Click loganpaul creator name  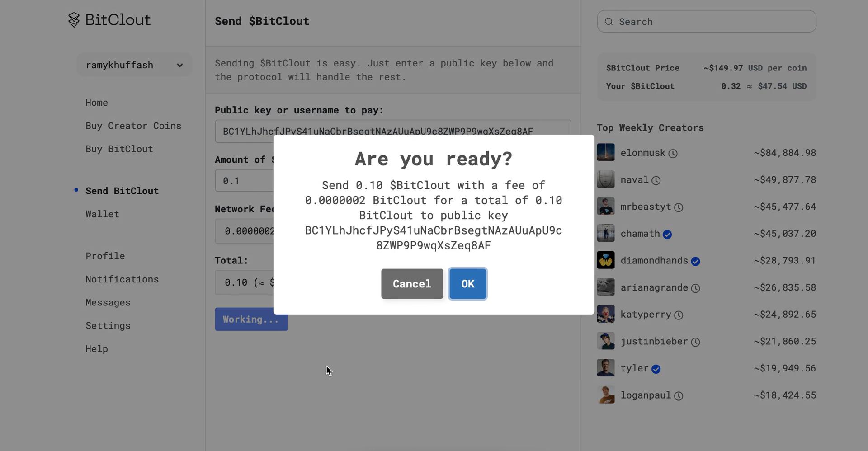click(x=646, y=395)
